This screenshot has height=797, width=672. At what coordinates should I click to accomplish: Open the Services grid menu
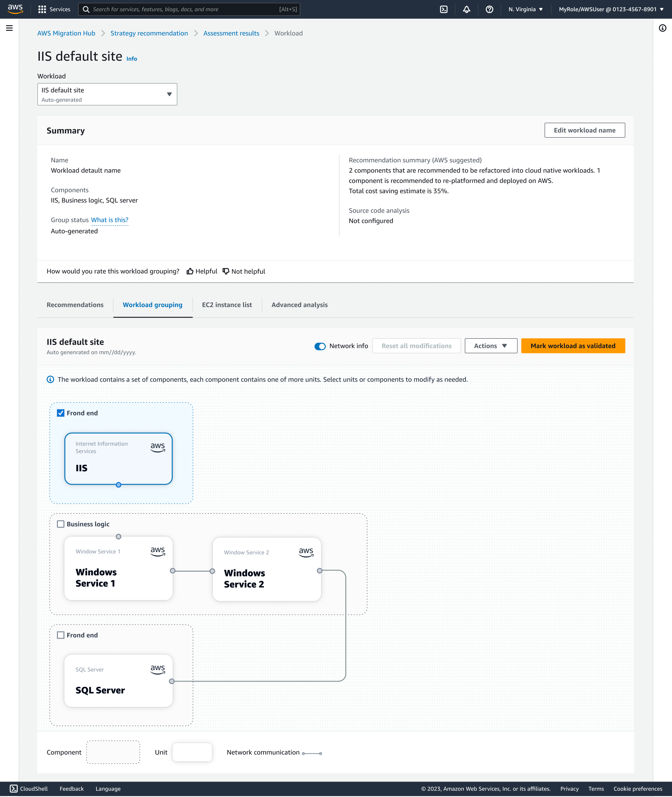coord(54,9)
